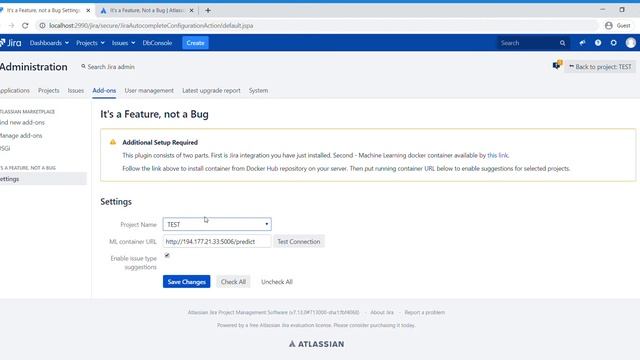This screenshot has height=360, width=640.
Task: Click the magnifier icon in header search
Action: point(562,43)
